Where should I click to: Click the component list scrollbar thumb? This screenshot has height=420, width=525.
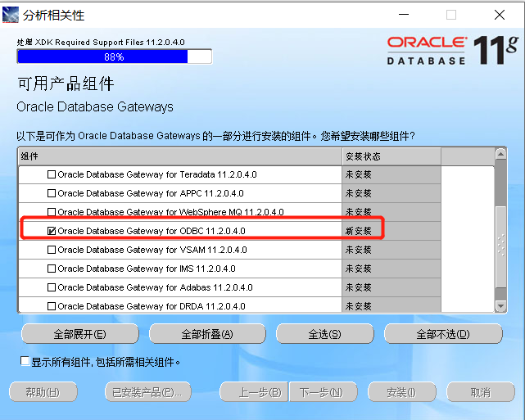pyautogui.click(x=501, y=247)
